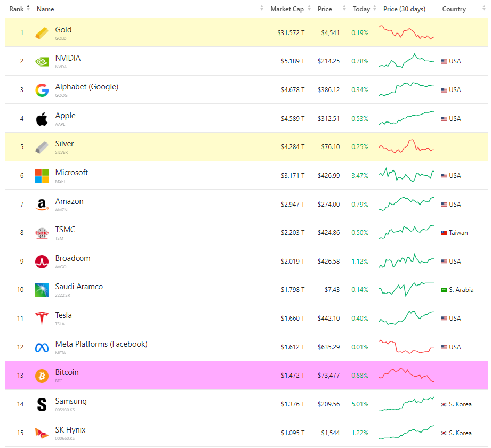Click Alphabet today change 0.34%

pos(360,90)
